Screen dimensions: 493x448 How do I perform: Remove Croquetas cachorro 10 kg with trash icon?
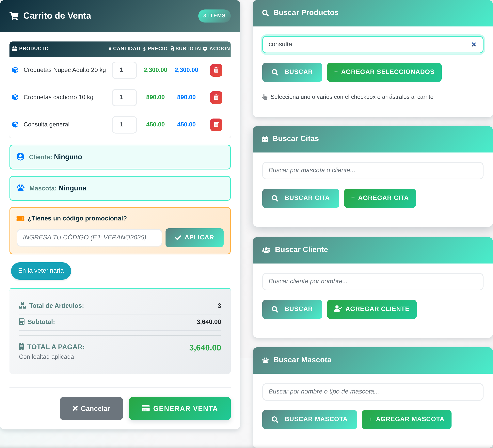pyautogui.click(x=216, y=98)
